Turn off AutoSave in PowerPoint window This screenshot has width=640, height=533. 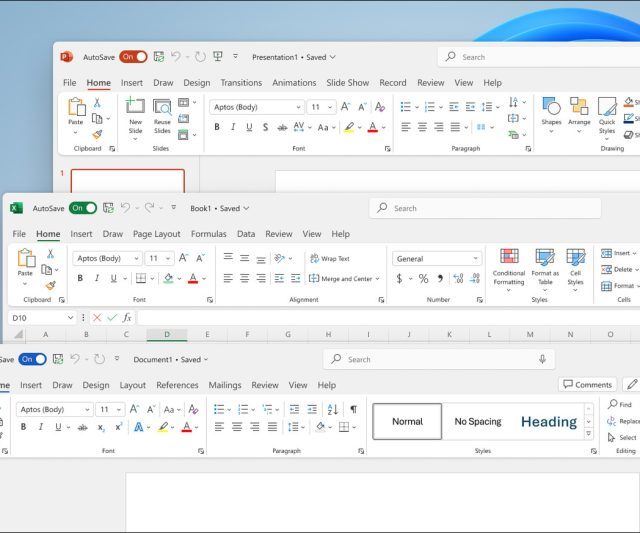[133, 57]
